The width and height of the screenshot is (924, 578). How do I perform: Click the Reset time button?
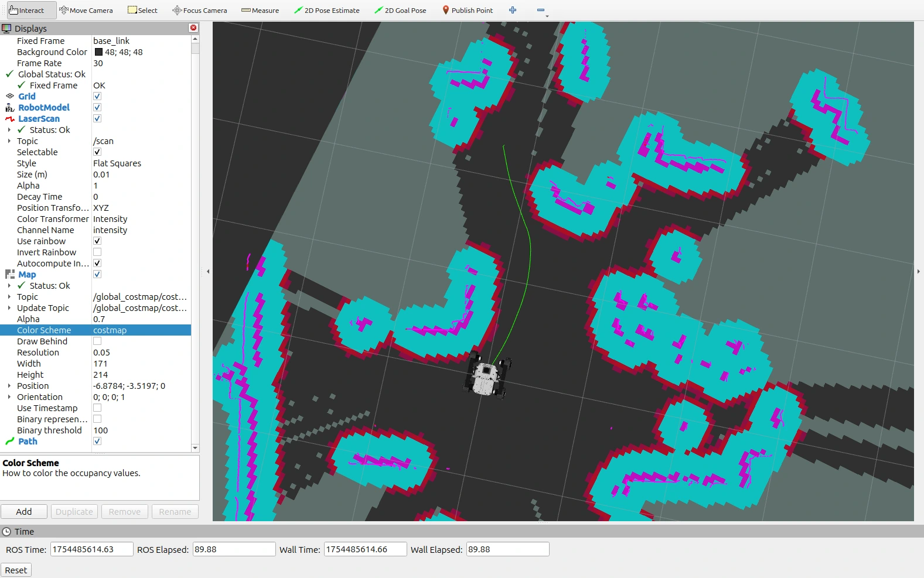(16, 570)
